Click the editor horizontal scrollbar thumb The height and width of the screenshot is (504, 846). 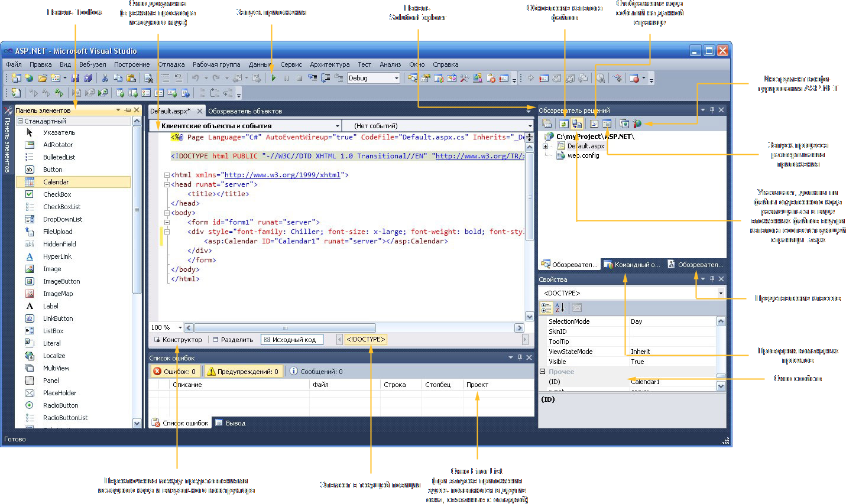[x=285, y=328]
